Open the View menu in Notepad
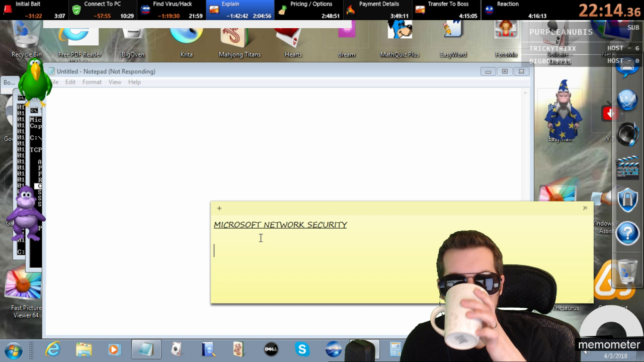The height and width of the screenshot is (362, 644). click(x=115, y=82)
